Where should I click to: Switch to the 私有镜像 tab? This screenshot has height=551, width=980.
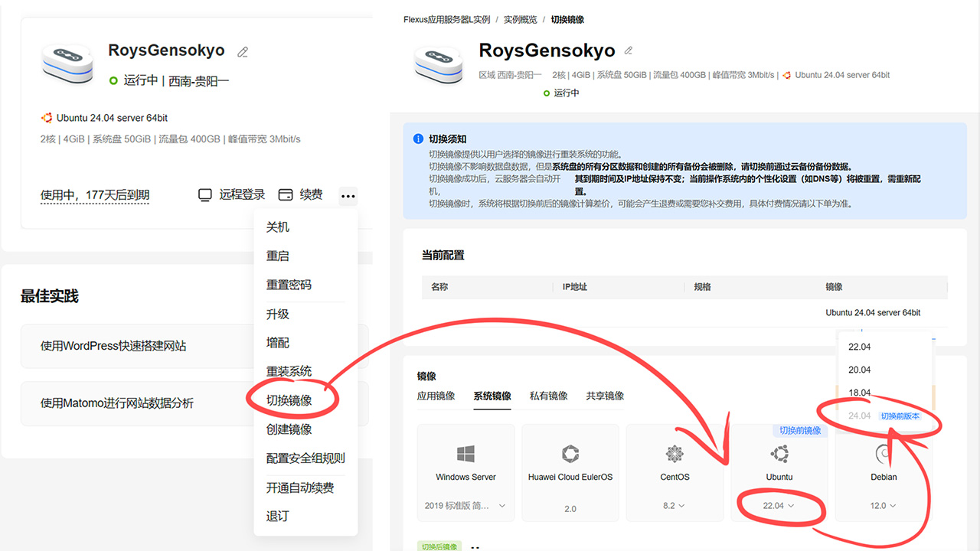tap(549, 396)
